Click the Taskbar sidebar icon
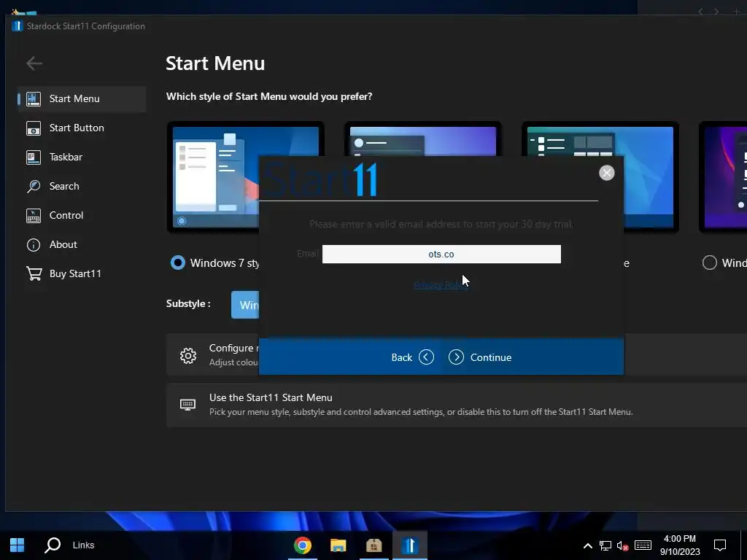The height and width of the screenshot is (560, 747). tap(34, 157)
